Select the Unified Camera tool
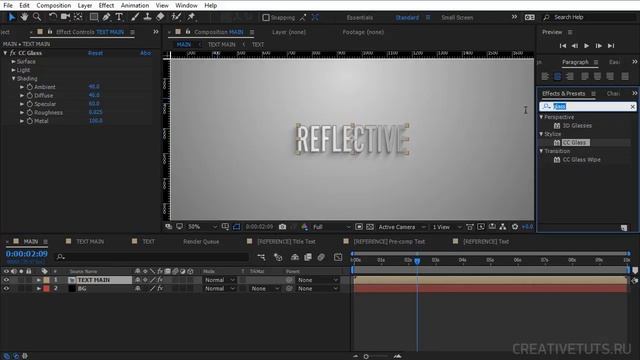This screenshot has width=640, height=360. tap(65, 17)
